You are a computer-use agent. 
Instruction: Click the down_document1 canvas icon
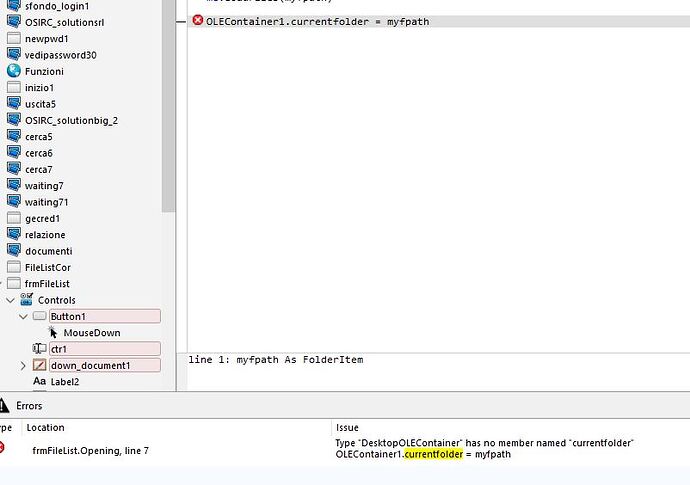pyautogui.click(x=40, y=365)
